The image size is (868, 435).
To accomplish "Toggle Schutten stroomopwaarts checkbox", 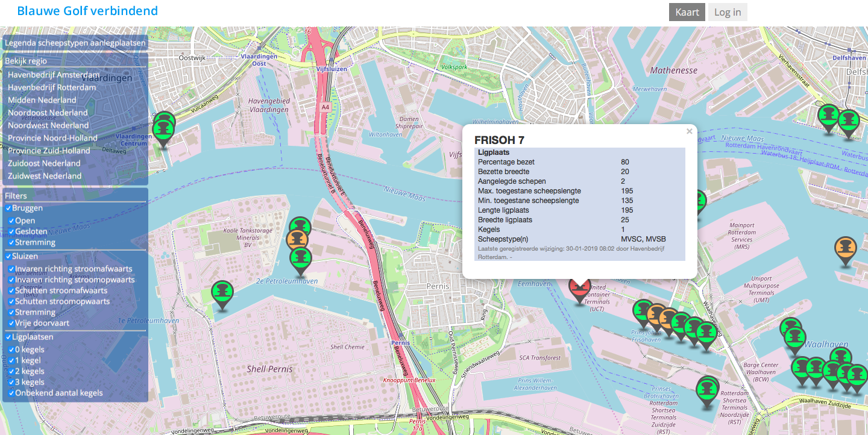I will 11,302.
